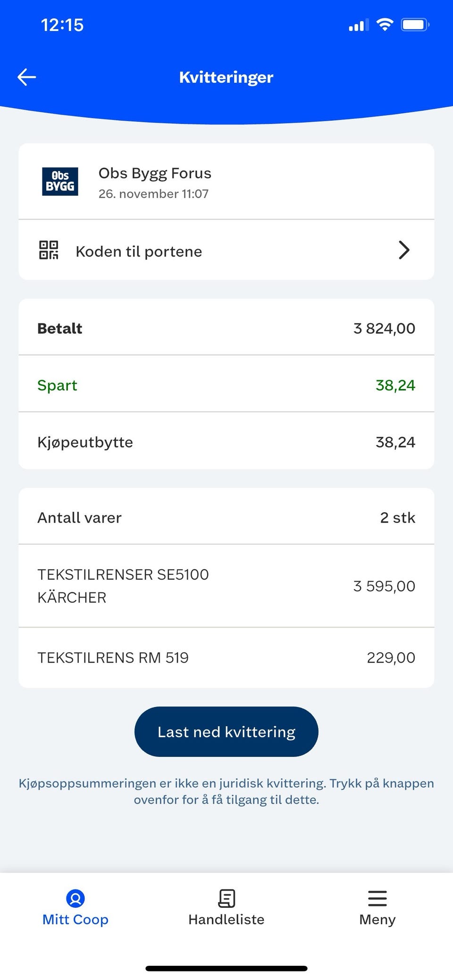Tap the Tekstilrenser SE5100 Kärcher item
Image resolution: width=453 pixels, height=980 pixels.
pyautogui.click(x=226, y=586)
